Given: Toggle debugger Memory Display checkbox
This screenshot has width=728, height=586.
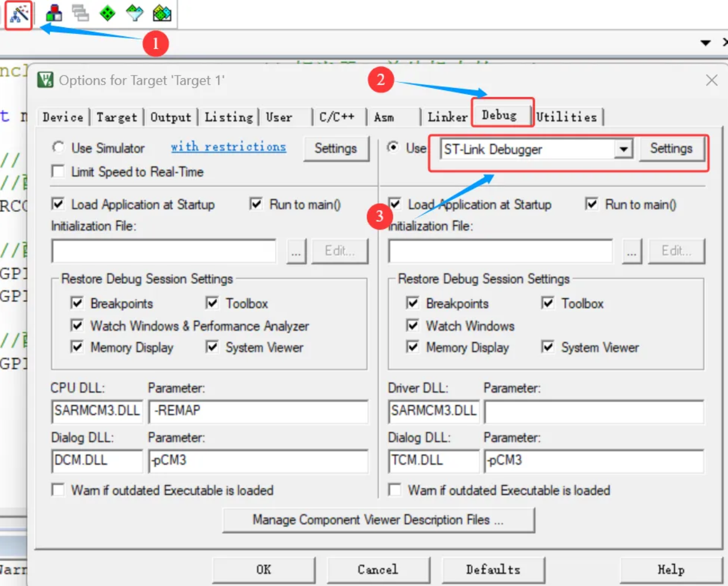Looking at the screenshot, I should [x=413, y=346].
